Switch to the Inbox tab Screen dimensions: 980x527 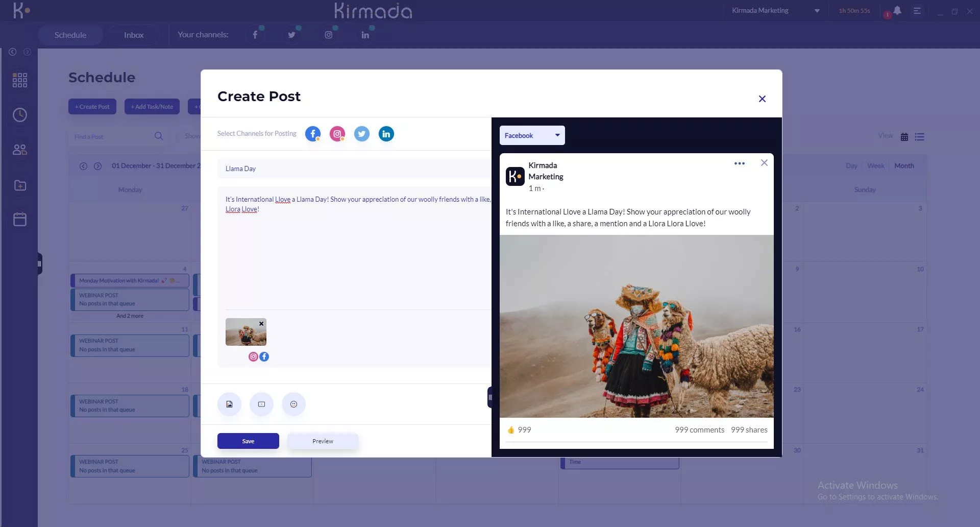[x=134, y=35]
